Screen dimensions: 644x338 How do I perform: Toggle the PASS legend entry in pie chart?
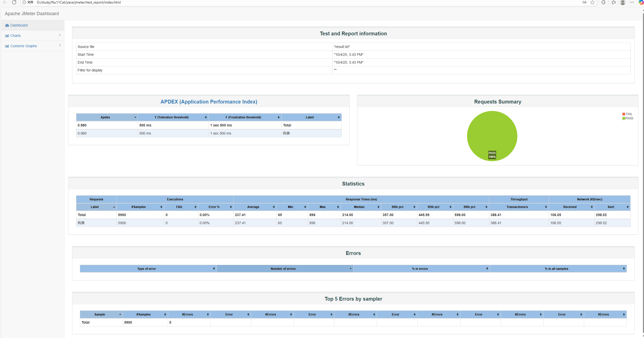628,118
